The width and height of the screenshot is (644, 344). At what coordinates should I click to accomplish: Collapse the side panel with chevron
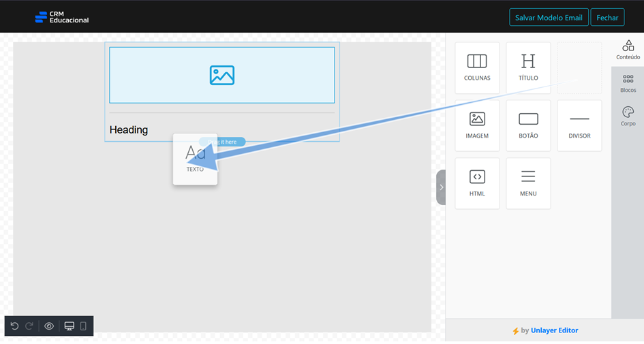[x=441, y=187]
